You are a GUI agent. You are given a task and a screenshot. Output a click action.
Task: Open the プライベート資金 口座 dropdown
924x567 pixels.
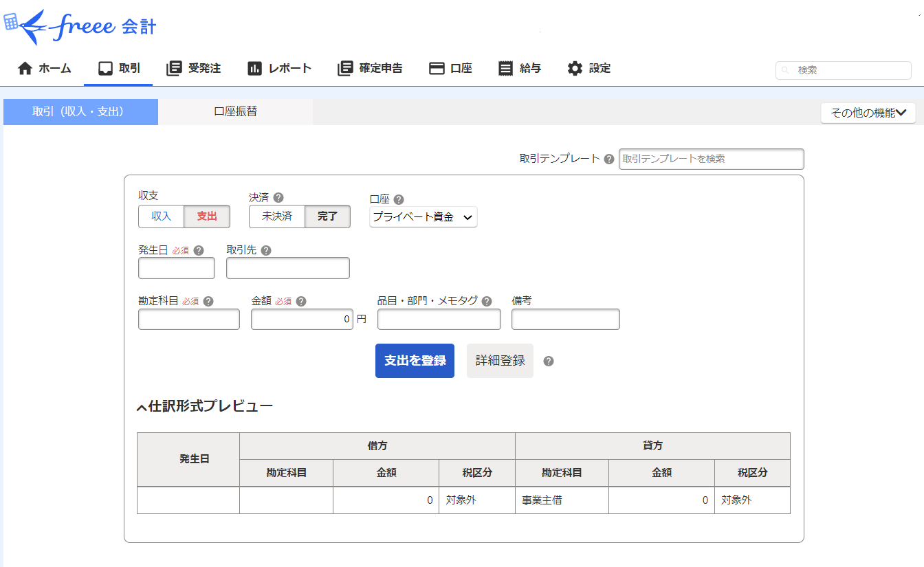[x=423, y=217]
